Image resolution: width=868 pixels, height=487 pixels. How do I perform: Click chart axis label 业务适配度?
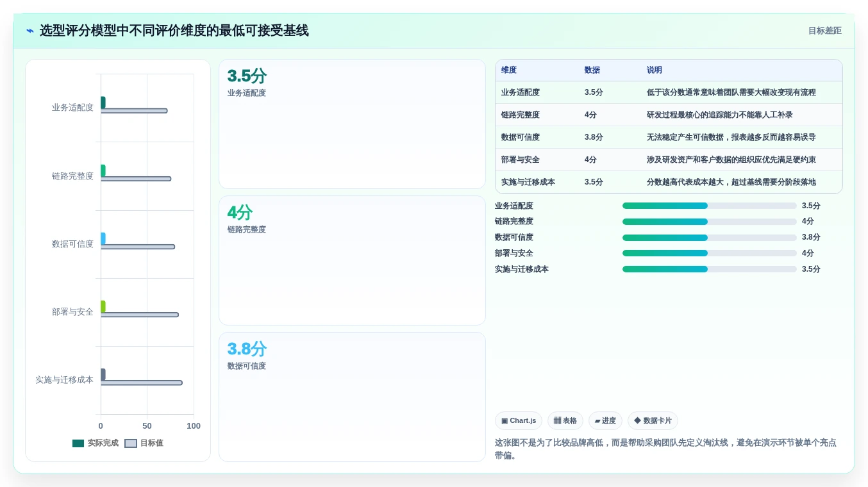coord(72,108)
